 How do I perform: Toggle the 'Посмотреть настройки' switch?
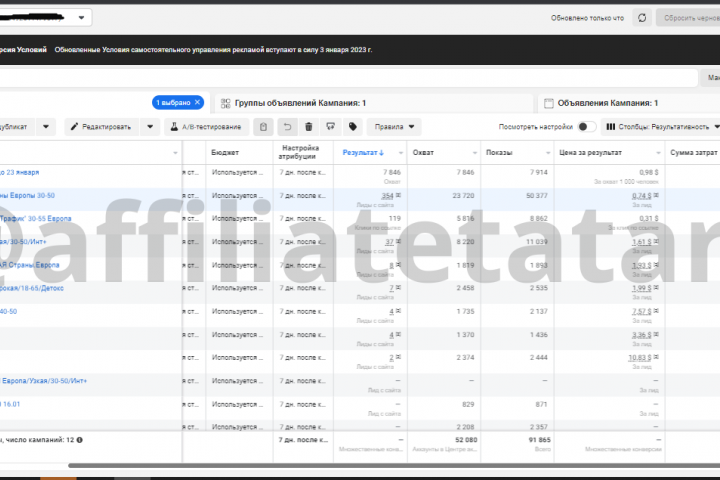(586, 127)
